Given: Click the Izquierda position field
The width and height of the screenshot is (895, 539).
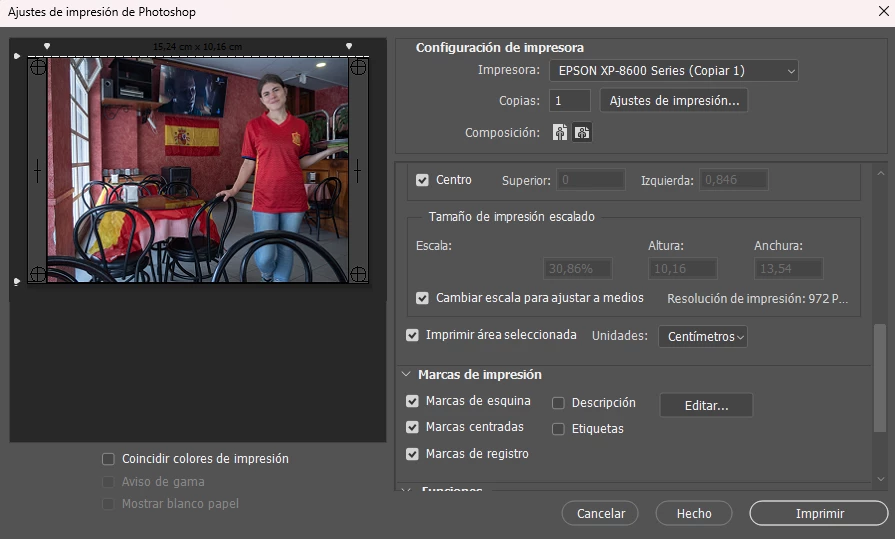Looking at the screenshot, I should point(733,180).
